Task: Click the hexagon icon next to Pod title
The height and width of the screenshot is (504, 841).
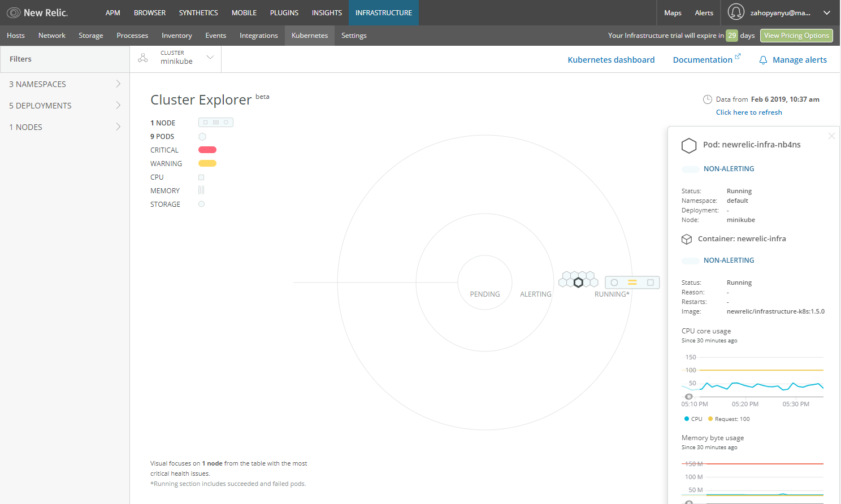Action: tap(689, 146)
